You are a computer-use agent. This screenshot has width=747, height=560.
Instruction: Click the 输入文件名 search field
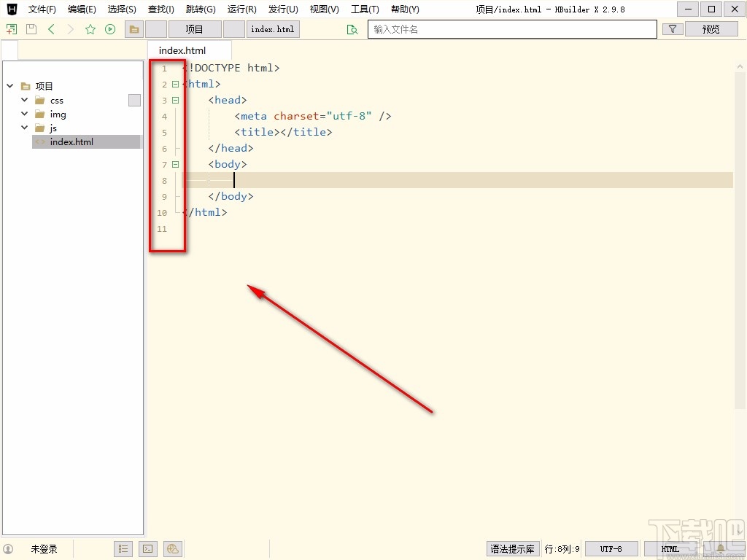[512, 29]
